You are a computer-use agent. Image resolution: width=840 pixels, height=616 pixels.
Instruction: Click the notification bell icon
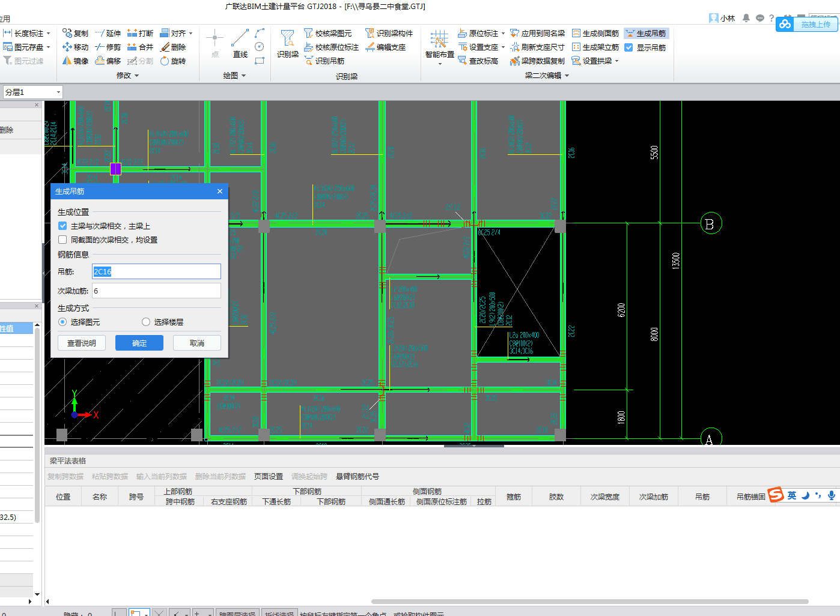pyautogui.click(x=746, y=18)
